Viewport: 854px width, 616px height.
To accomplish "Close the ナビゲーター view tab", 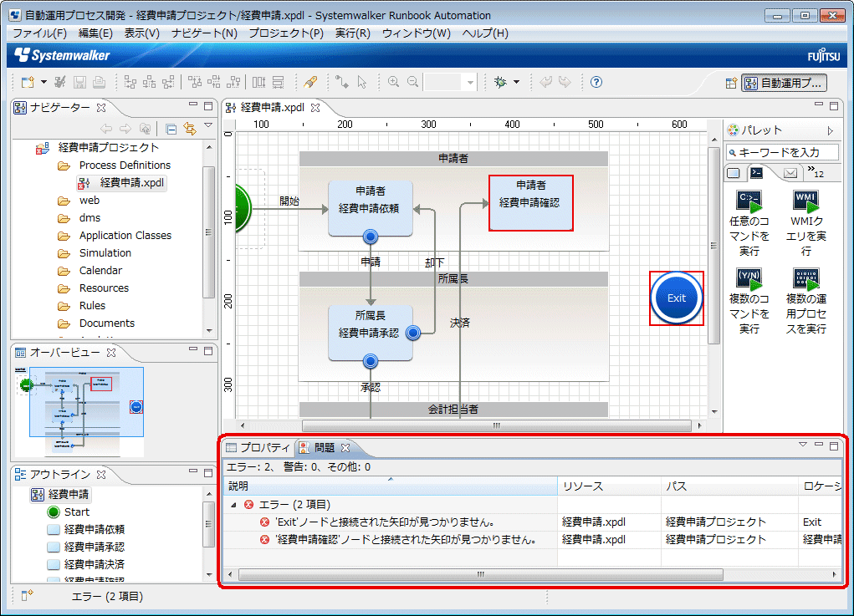I will click(x=101, y=108).
